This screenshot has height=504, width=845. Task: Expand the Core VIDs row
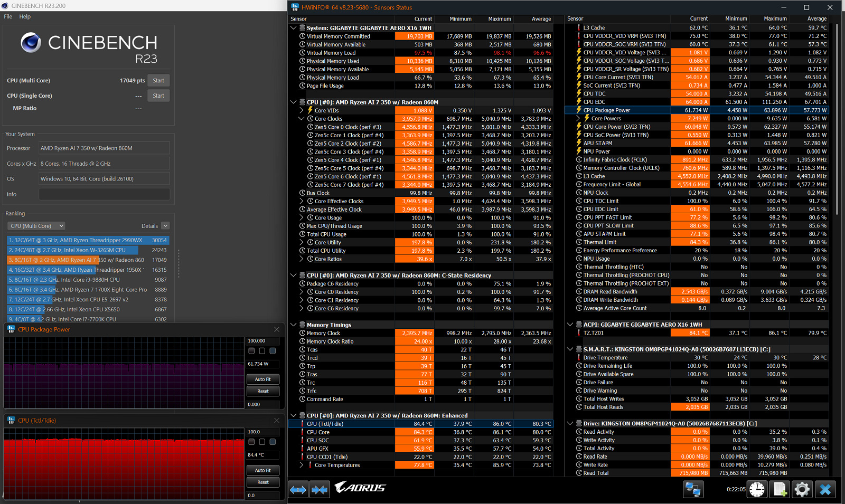302,110
